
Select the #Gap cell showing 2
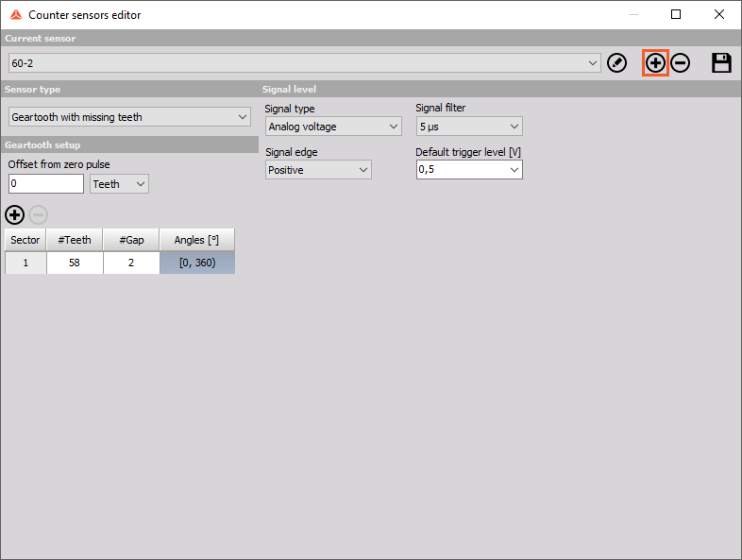(x=131, y=263)
